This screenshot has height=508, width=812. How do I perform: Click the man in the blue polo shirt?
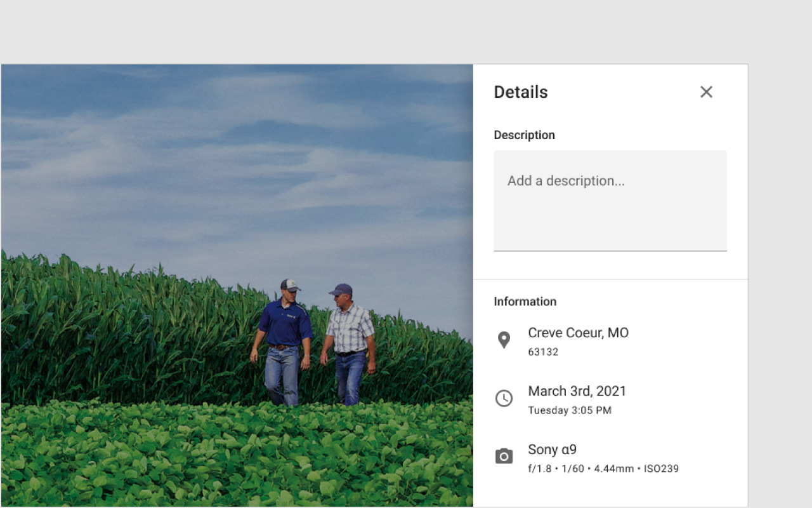pyautogui.click(x=285, y=330)
